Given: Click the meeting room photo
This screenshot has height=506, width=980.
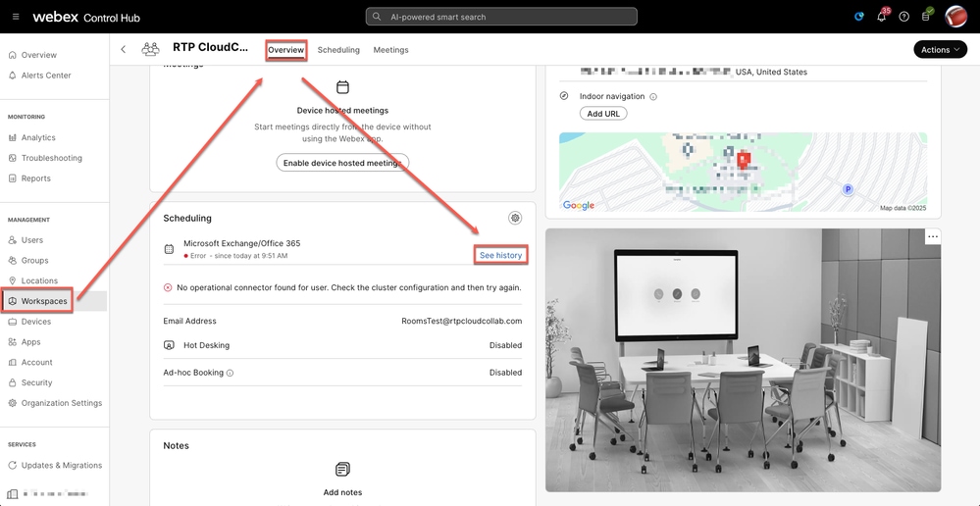Looking at the screenshot, I should (x=744, y=360).
